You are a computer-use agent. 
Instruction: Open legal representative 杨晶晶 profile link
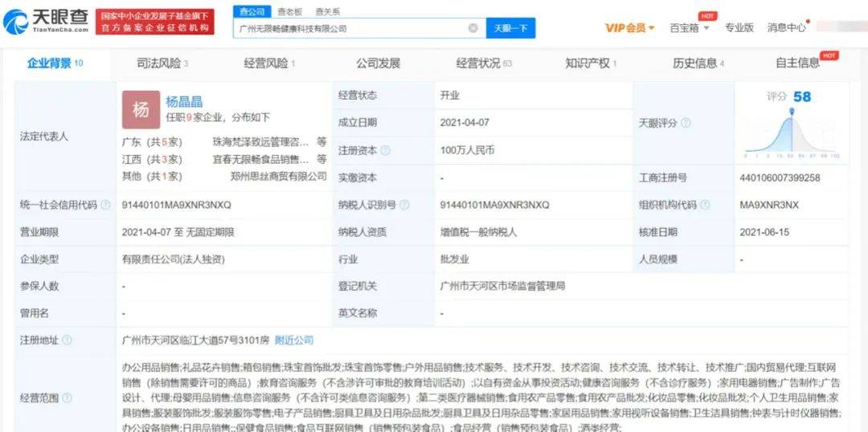pyautogui.click(x=184, y=101)
